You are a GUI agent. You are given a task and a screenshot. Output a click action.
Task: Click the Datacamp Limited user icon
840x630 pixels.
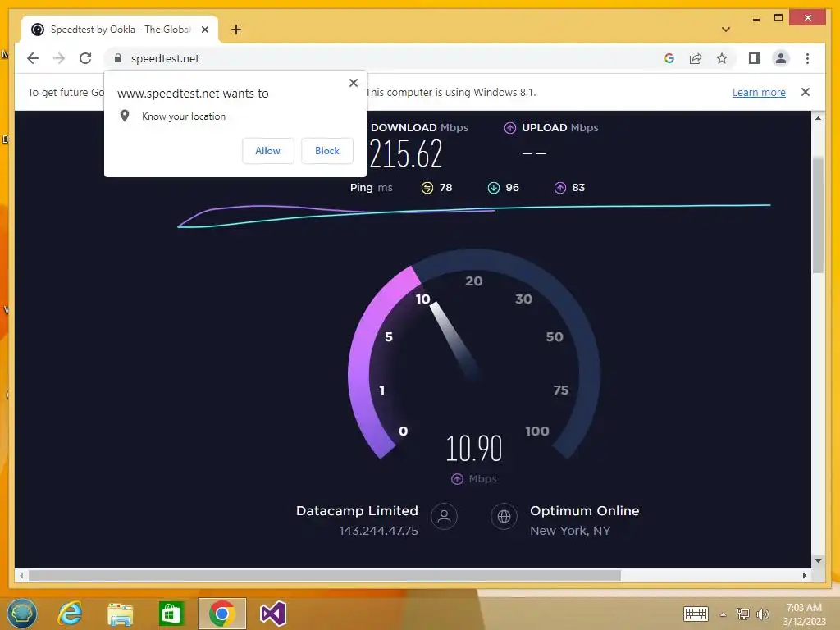[444, 517]
